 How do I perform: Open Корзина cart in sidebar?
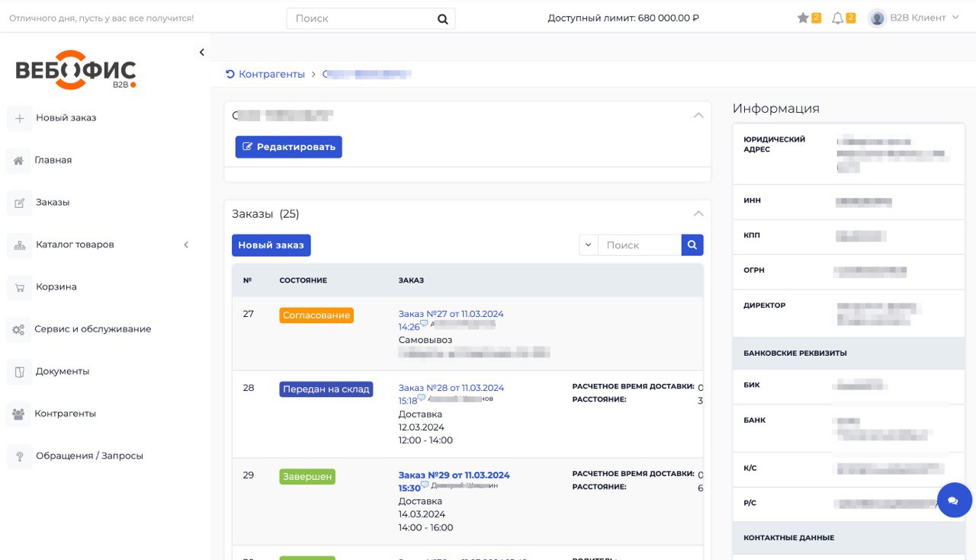[x=56, y=287]
